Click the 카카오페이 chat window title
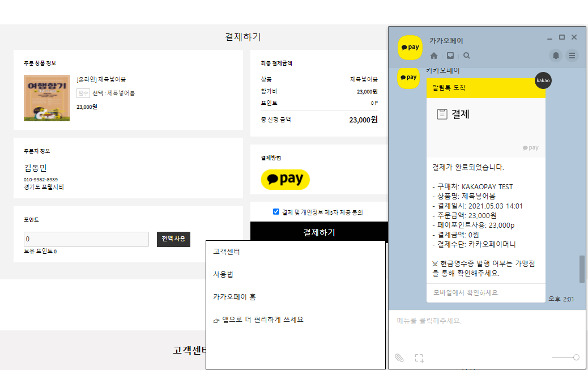 [446, 41]
